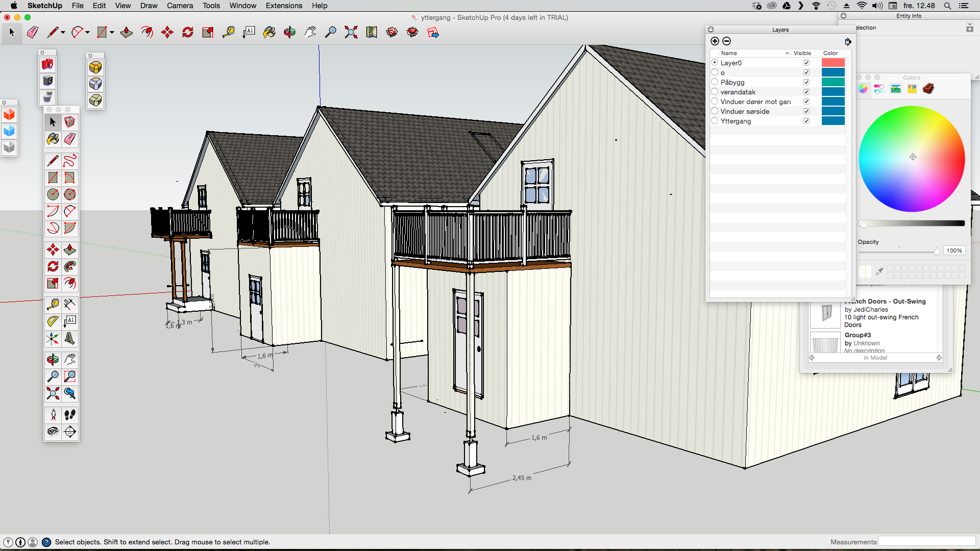Click the Delete Layer minus button

(x=727, y=41)
